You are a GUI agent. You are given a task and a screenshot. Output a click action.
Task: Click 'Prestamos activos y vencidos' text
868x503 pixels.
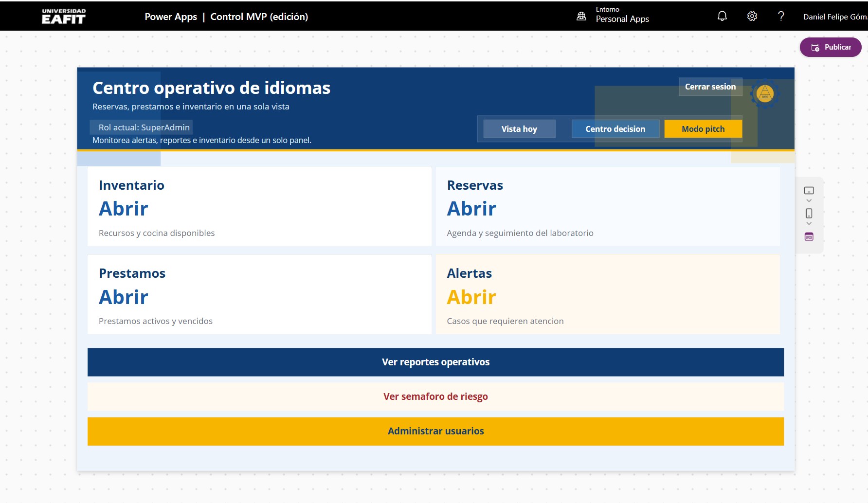(156, 321)
